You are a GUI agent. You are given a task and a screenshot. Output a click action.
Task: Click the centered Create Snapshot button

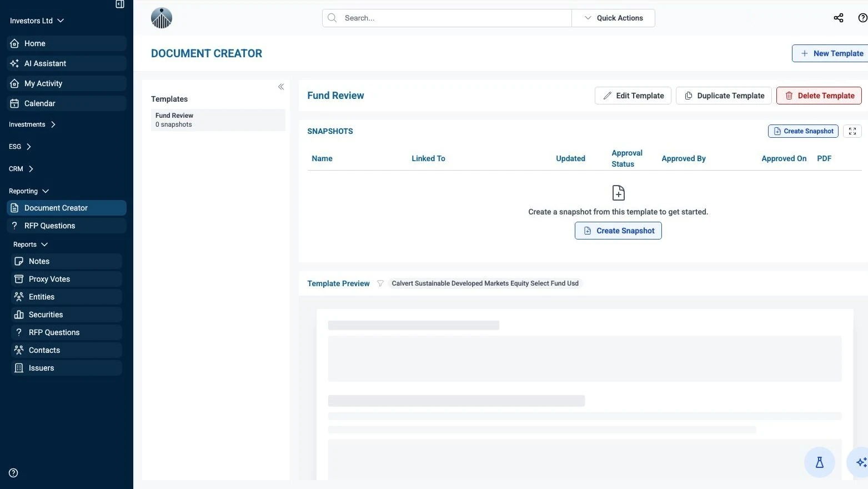[618, 231]
